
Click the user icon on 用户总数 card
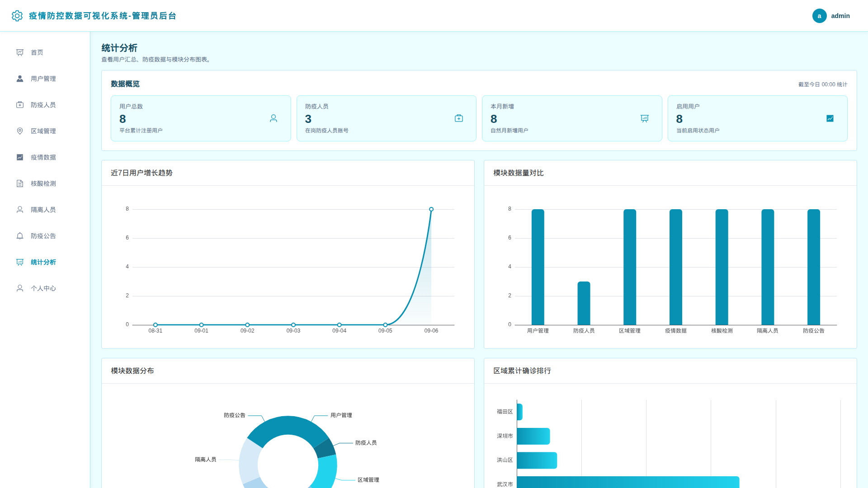click(x=274, y=118)
